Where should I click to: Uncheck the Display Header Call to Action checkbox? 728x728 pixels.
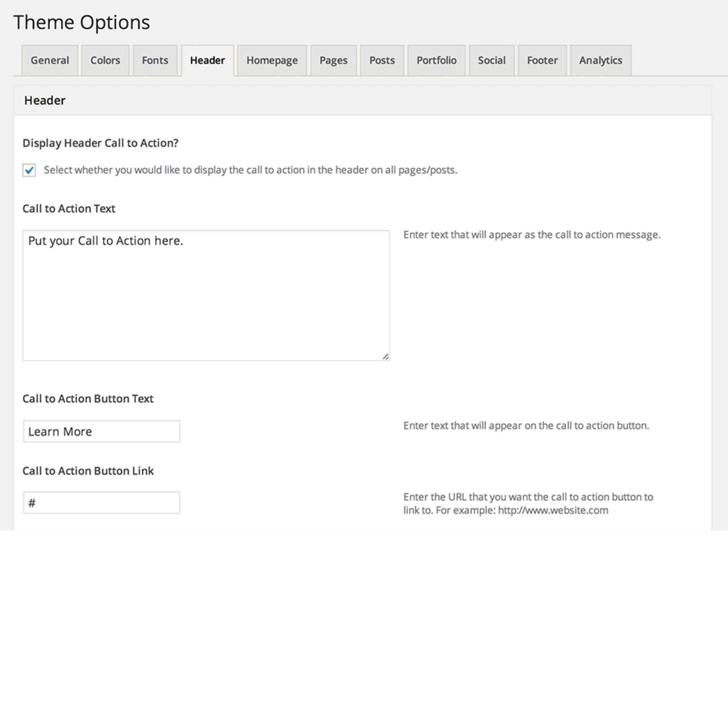pos(29,170)
